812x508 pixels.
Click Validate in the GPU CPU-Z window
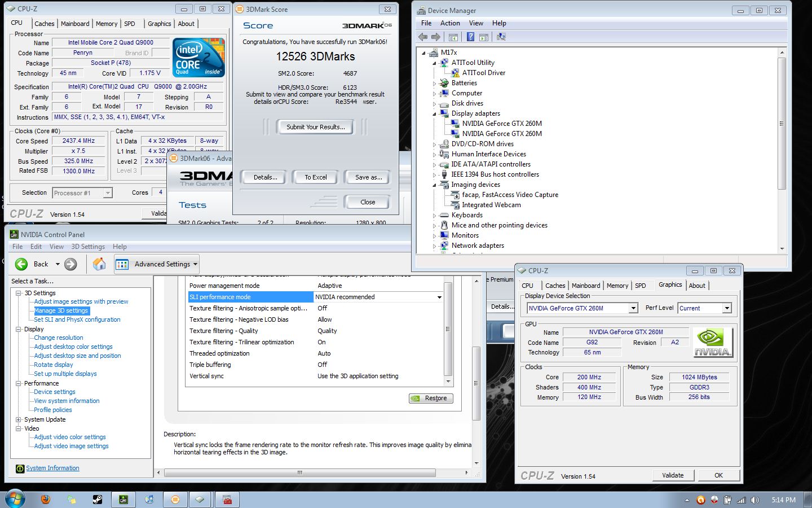tap(673, 475)
